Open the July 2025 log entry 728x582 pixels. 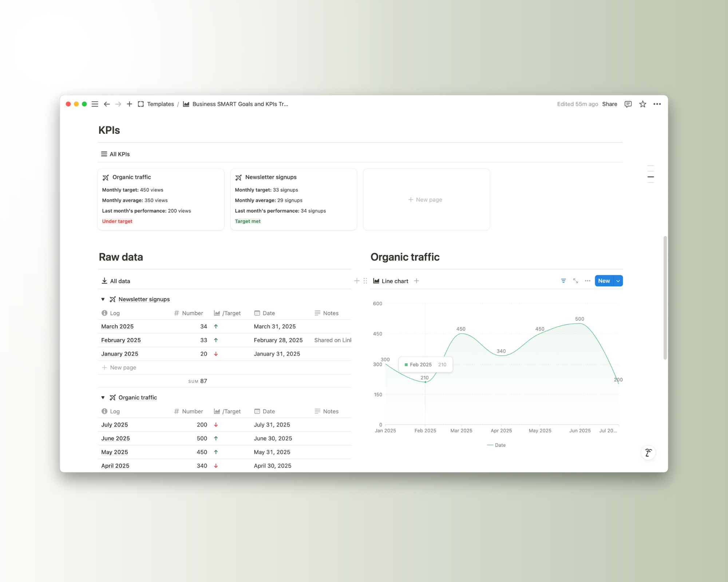(x=114, y=424)
